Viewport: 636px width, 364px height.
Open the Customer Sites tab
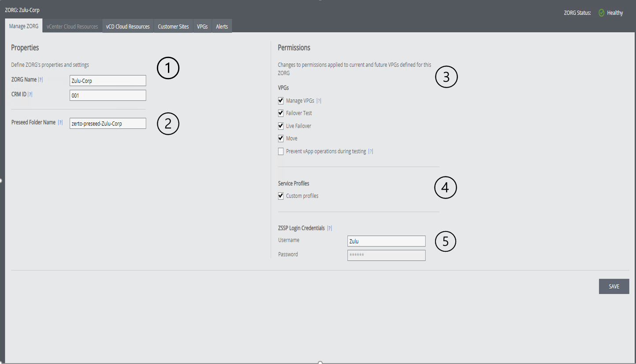[173, 26]
